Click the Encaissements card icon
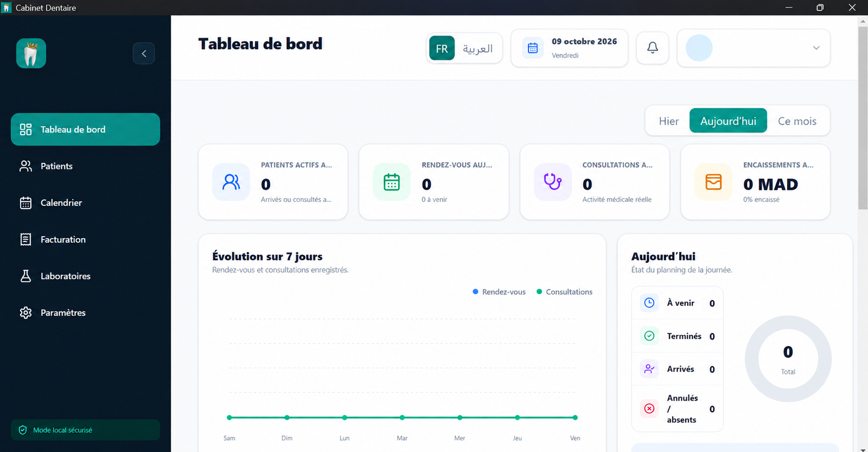Screen dimensions: 868x452 click(x=713, y=182)
